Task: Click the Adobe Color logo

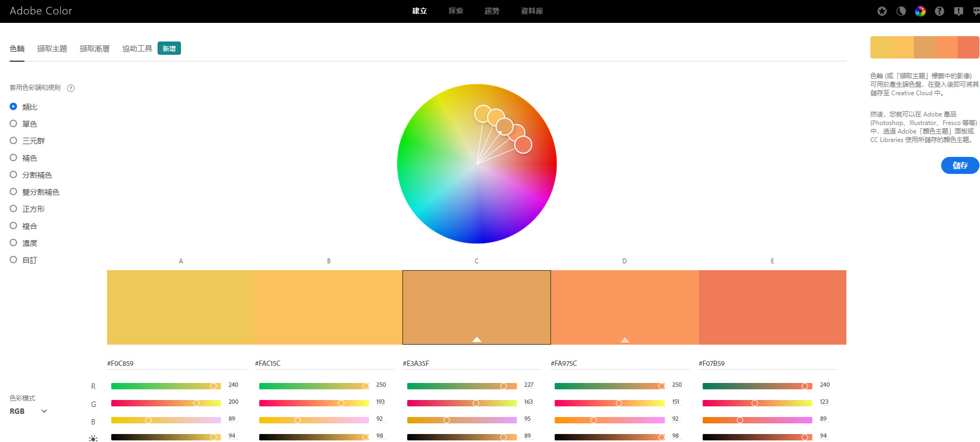Action: (x=41, y=11)
